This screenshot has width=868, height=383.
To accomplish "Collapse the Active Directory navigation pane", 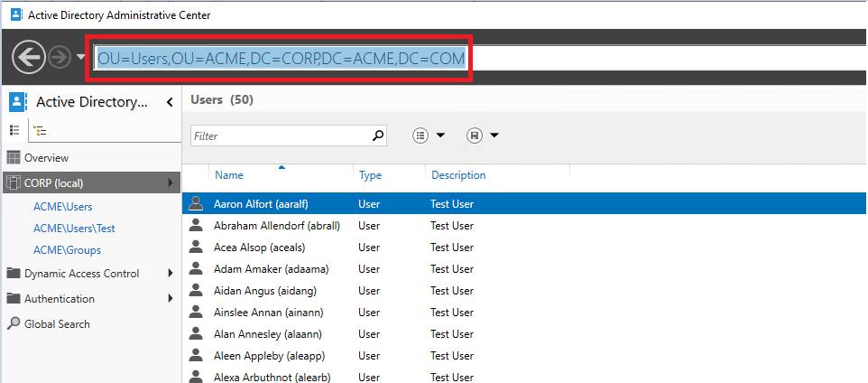I will [x=170, y=102].
